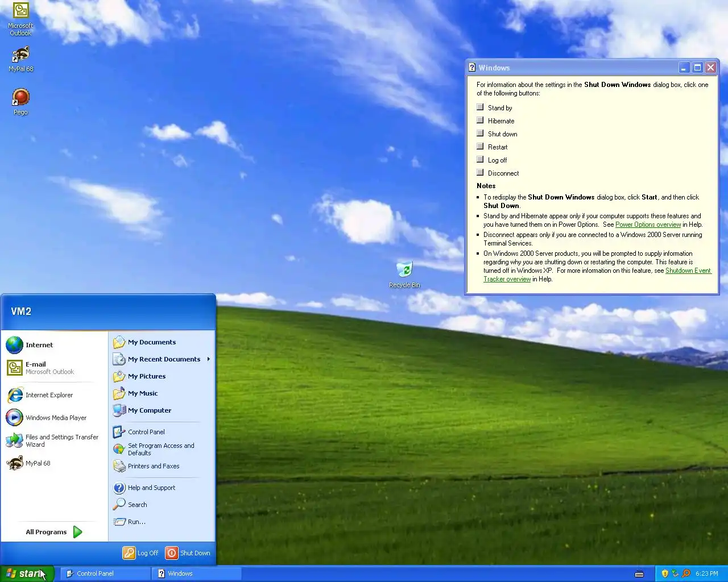The width and height of the screenshot is (728, 582).
Task: Close the Windows help window
Action: (x=710, y=68)
